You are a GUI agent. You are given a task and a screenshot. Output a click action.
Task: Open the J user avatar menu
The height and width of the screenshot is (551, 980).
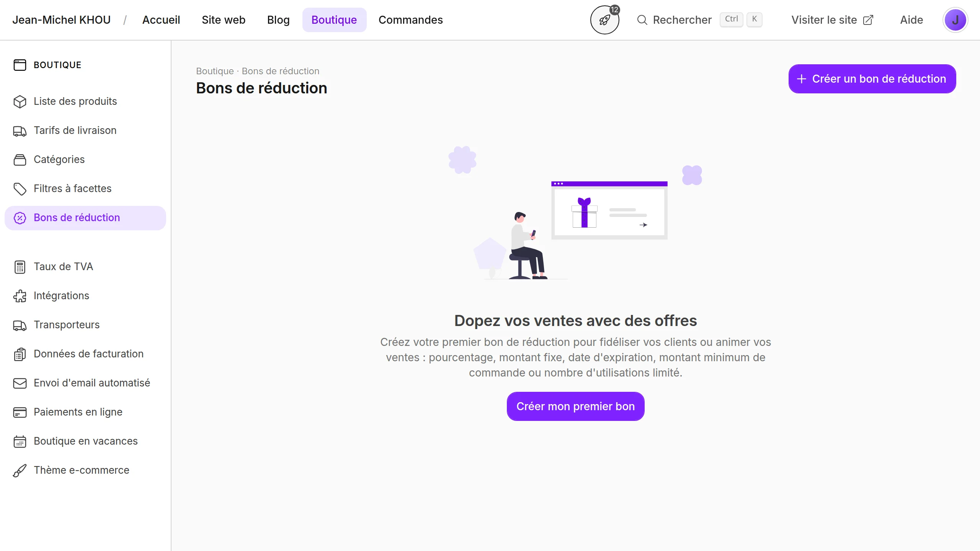[x=955, y=20]
